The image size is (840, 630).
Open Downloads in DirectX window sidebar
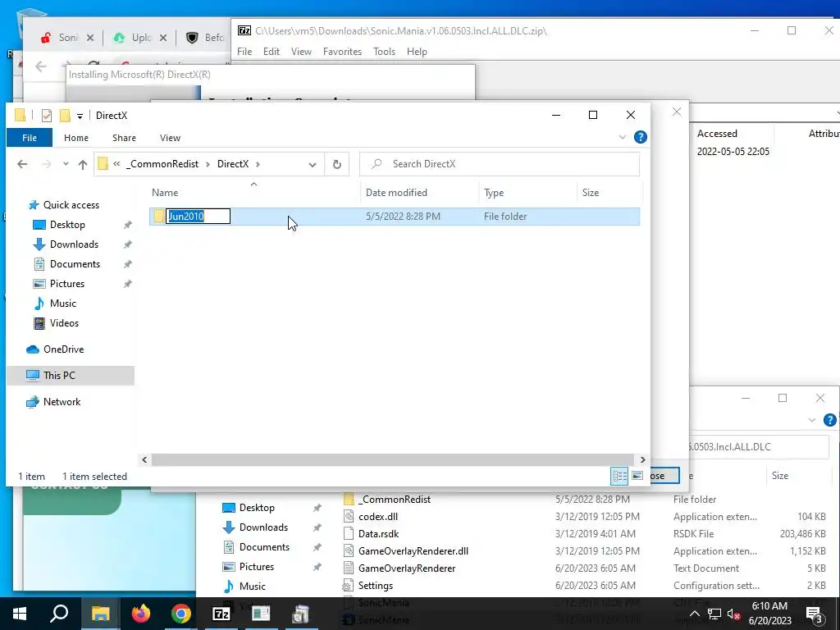(x=74, y=244)
